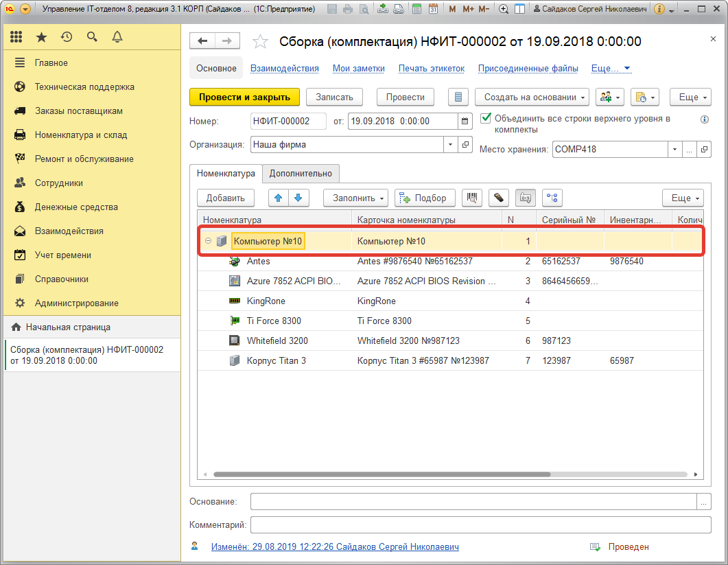
Task: Switch to the Номенклатура tab
Action: tap(226, 173)
